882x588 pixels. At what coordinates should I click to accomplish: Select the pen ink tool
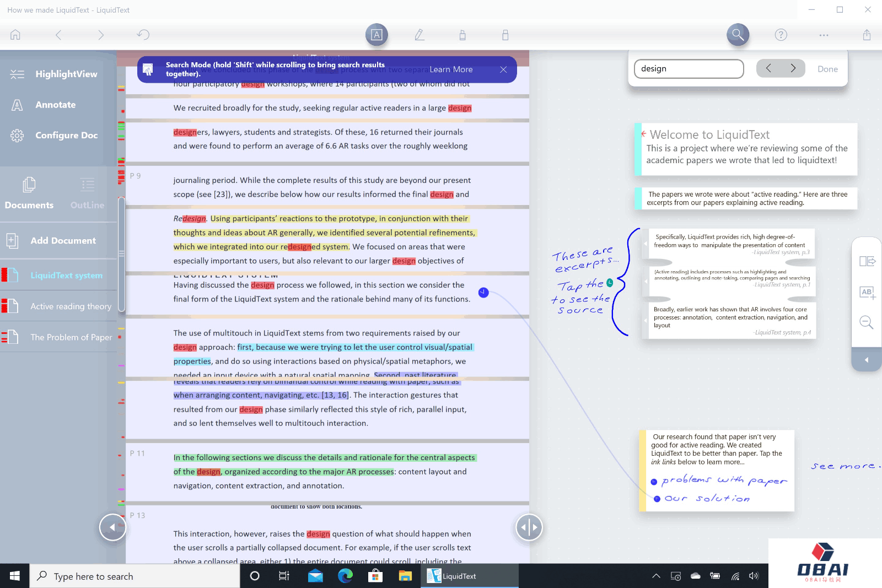(420, 35)
